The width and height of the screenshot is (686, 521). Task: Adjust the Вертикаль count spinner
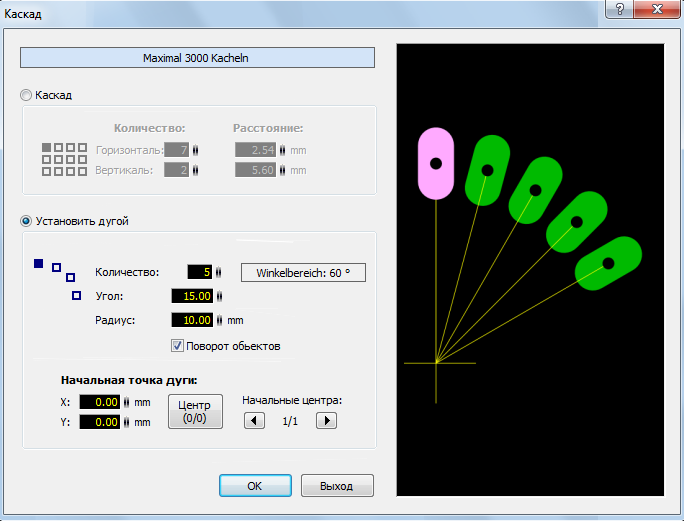(x=195, y=170)
